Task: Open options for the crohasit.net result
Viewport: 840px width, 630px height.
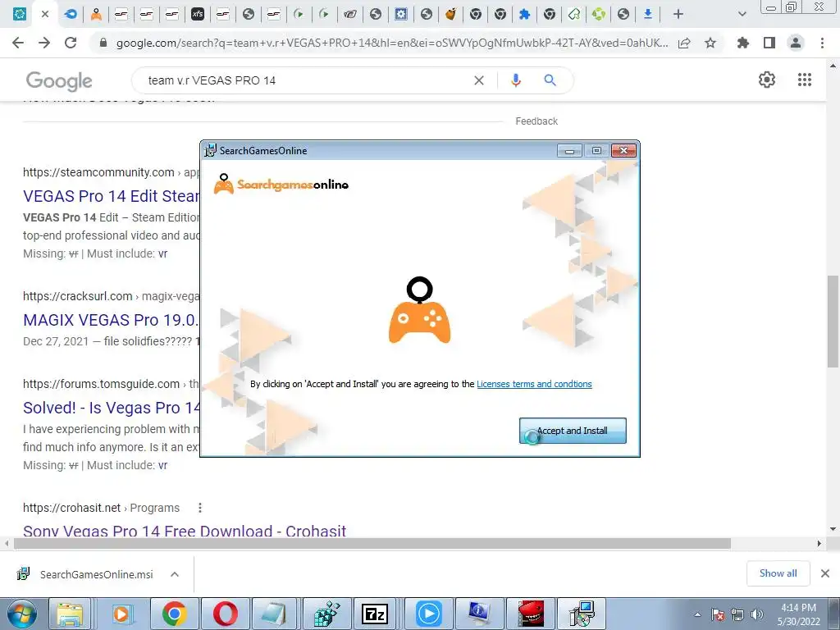Action: (x=200, y=507)
